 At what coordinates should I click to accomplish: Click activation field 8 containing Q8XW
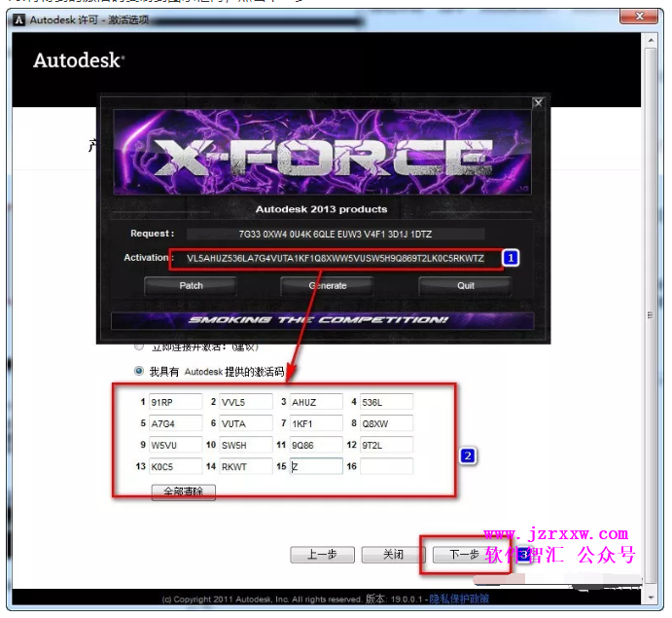[x=387, y=423]
